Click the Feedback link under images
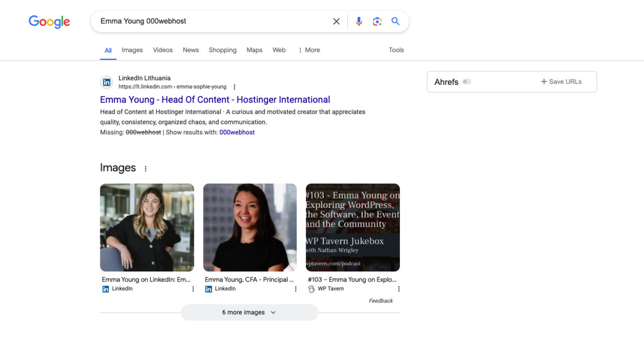644x339 pixels. pyautogui.click(x=380, y=301)
